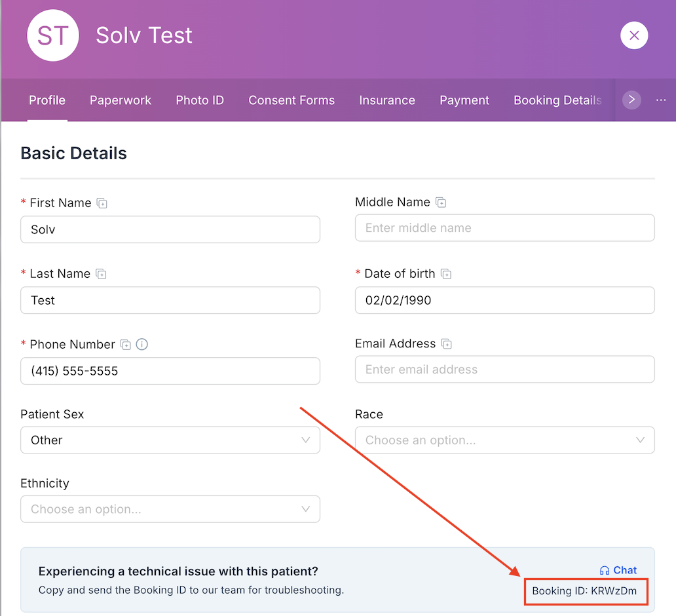The height and width of the screenshot is (616, 676).
Task: Focus the First Name input field
Action: tap(170, 229)
